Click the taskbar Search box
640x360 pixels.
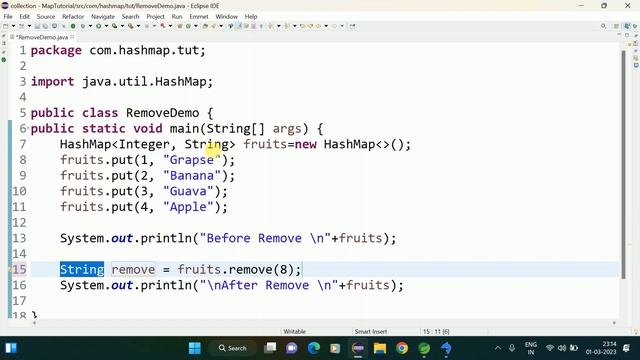pyautogui.click(x=232, y=348)
